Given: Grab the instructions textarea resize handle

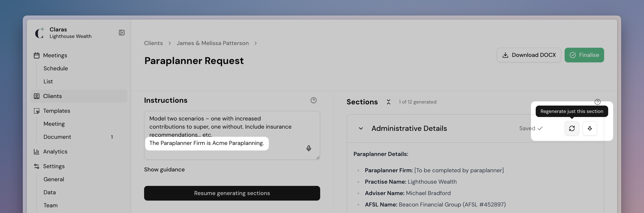Looking at the screenshot, I should point(318,157).
